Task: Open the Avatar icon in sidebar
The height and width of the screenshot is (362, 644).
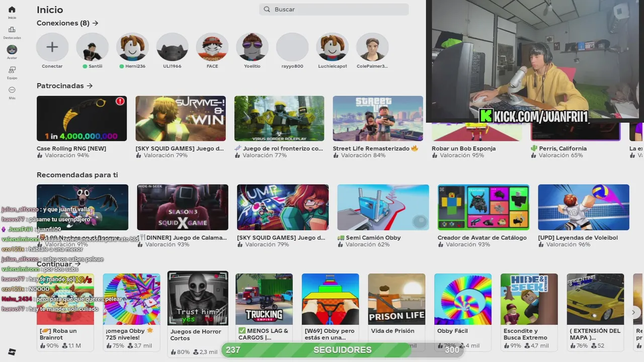Action: point(12,50)
